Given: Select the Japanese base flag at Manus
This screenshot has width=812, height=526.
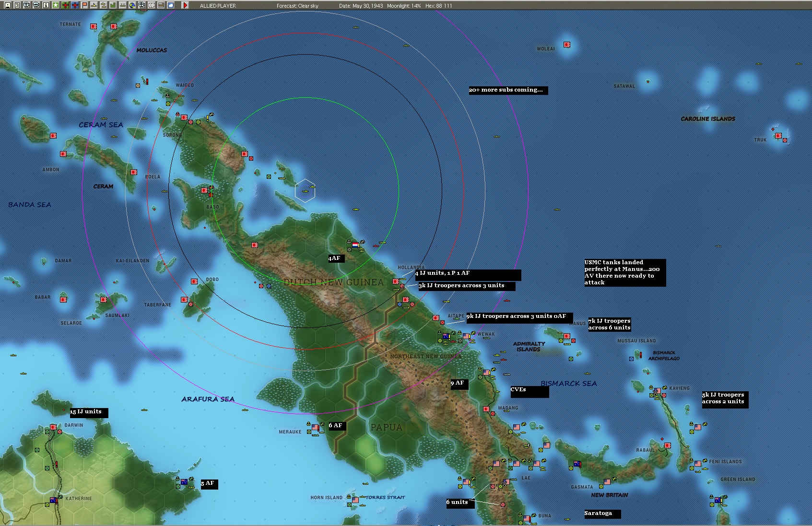Looking at the screenshot, I should (566, 336).
